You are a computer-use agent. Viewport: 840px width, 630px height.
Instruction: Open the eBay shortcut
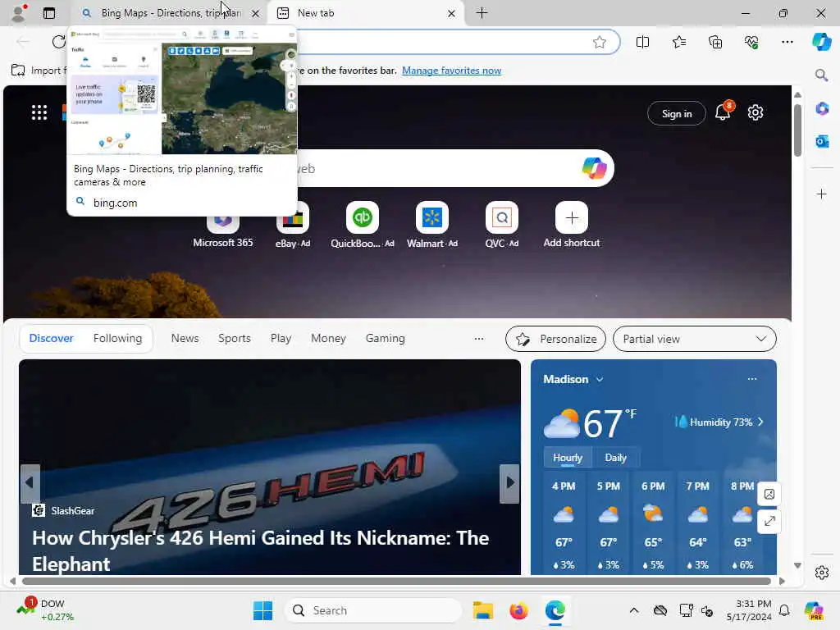coord(293,225)
